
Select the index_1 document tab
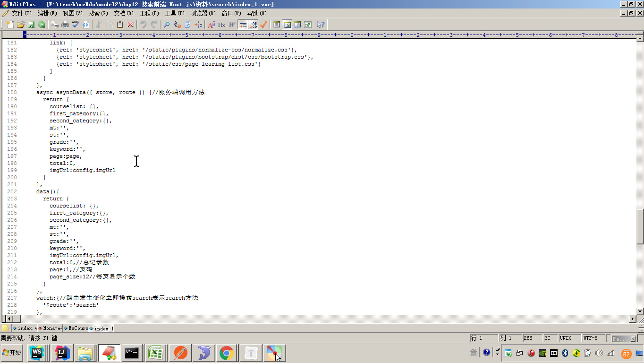(101, 328)
